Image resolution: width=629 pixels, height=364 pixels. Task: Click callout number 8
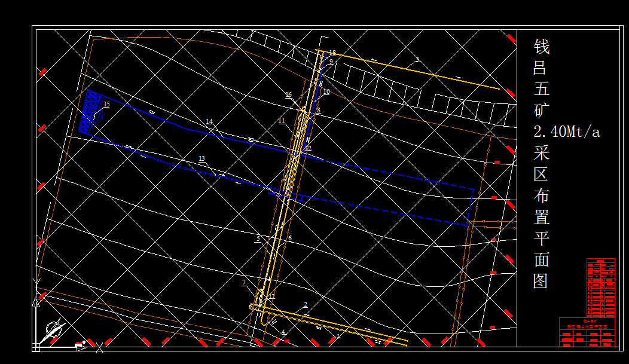pos(319,110)
